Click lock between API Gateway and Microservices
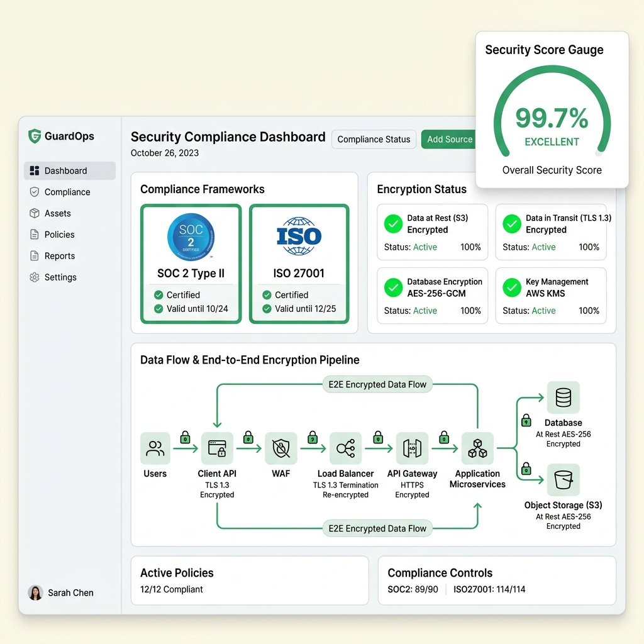The width and height of the screenshot is (644, 644). [444, 437]
